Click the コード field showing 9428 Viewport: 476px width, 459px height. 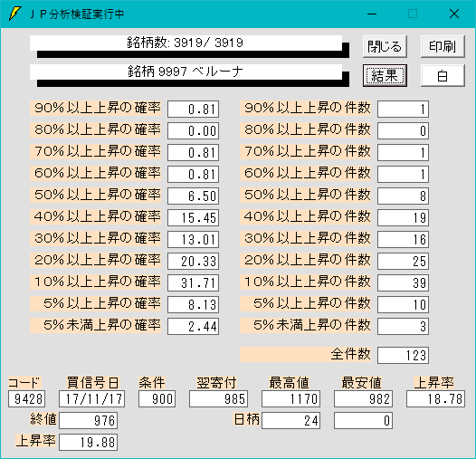click(x=27, y=398)
